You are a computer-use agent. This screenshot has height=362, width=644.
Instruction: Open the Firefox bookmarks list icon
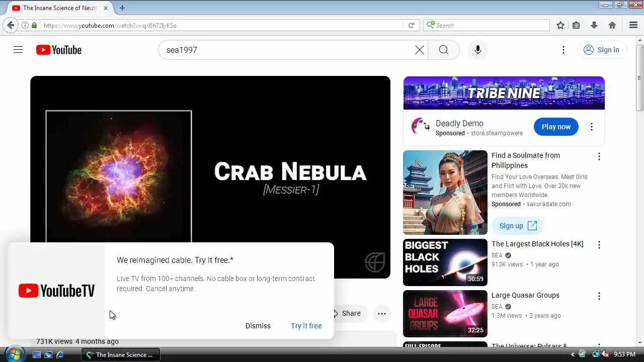577,25
